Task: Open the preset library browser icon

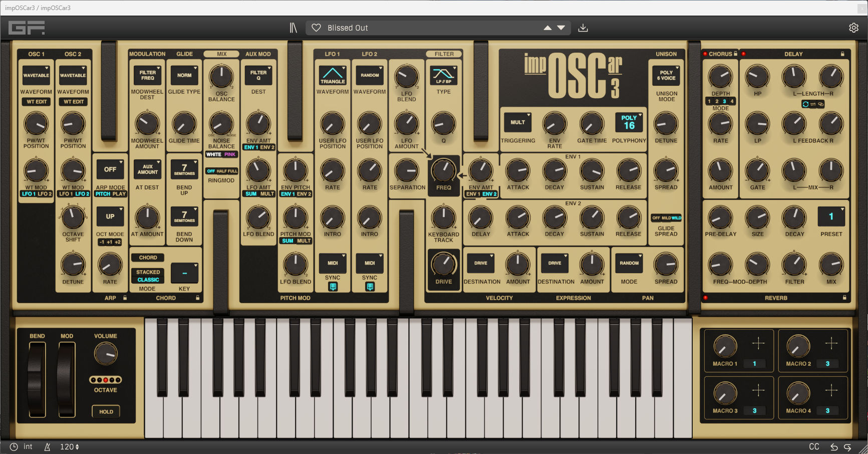Action: 294,28
